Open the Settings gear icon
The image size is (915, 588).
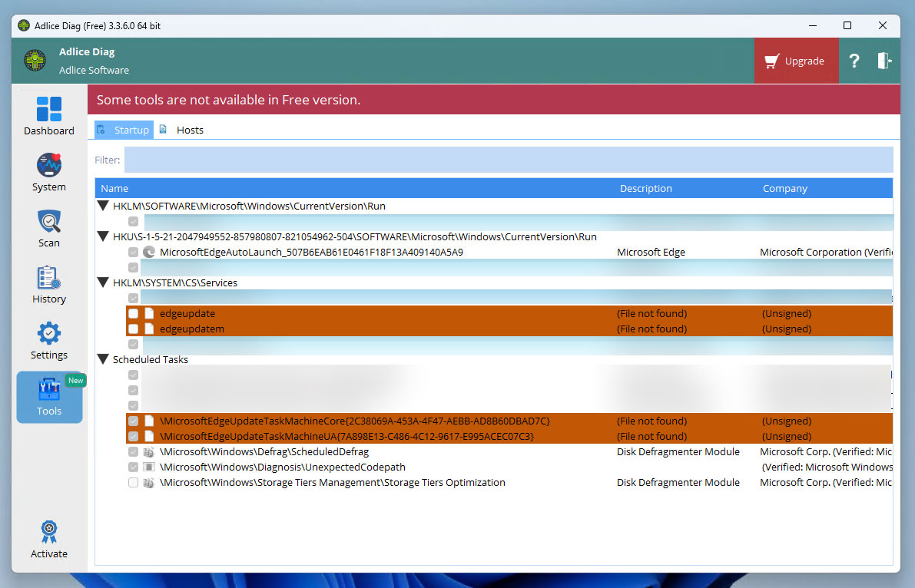point(48,334)
